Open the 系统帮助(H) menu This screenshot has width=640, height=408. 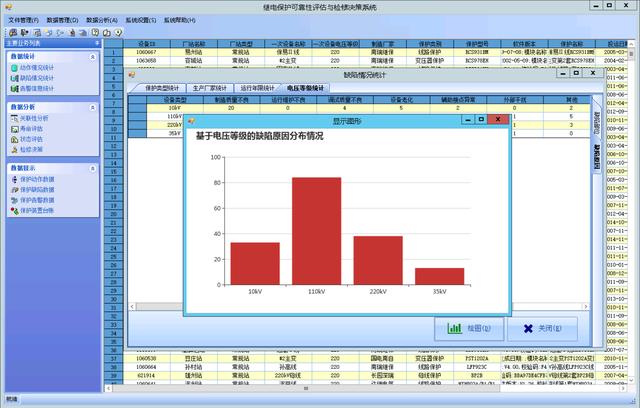point(180,20)
